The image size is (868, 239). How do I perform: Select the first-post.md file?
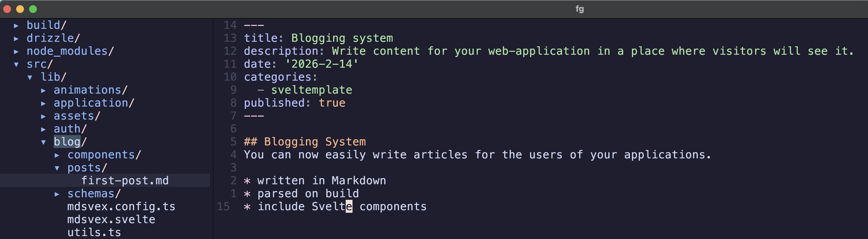point(125,181)
